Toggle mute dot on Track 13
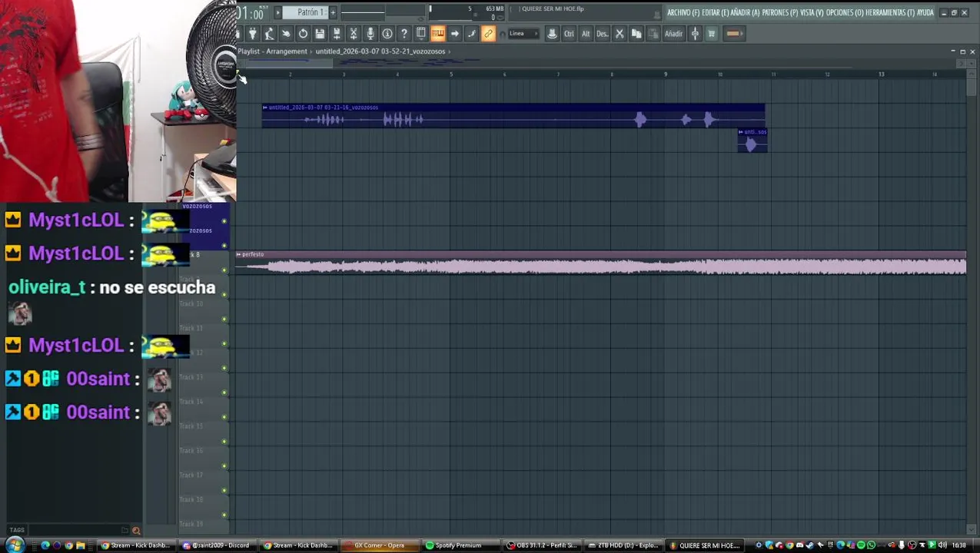 224,392
